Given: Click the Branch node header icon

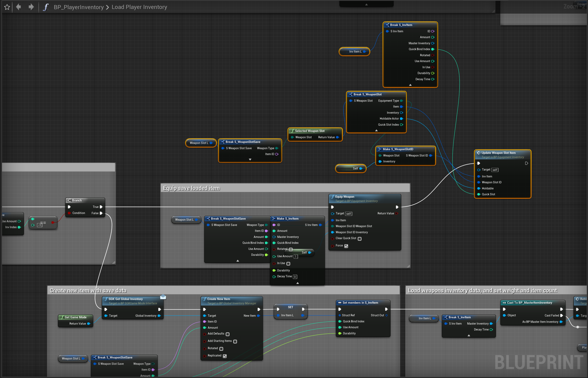Looking at the screenshot, I should [69, 200].
